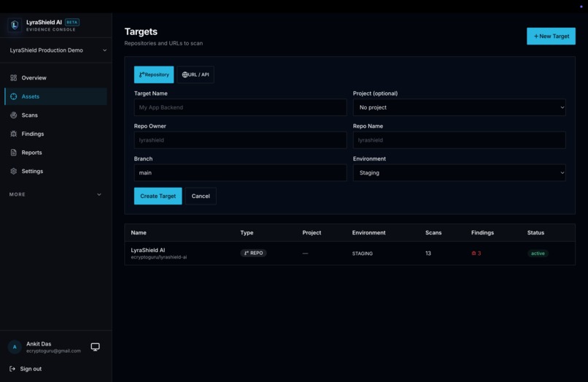588x382 pixels.
Task: Click the Project column header
Action: tap(312, 233)
